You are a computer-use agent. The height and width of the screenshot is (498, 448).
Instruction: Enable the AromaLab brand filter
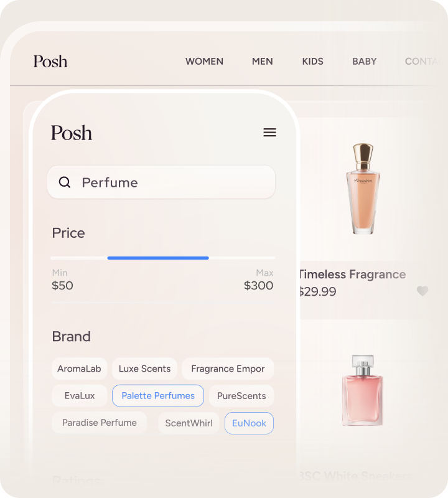[x=80, y=369]
